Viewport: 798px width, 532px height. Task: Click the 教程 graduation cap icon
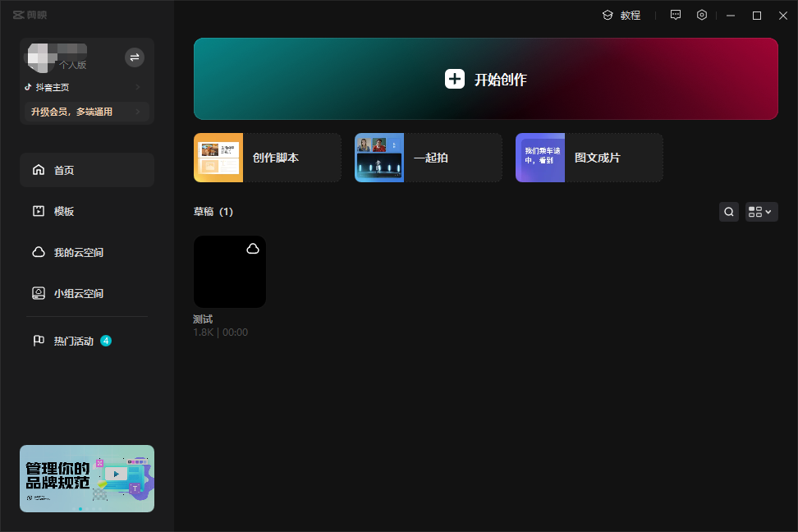coord(608,15)
